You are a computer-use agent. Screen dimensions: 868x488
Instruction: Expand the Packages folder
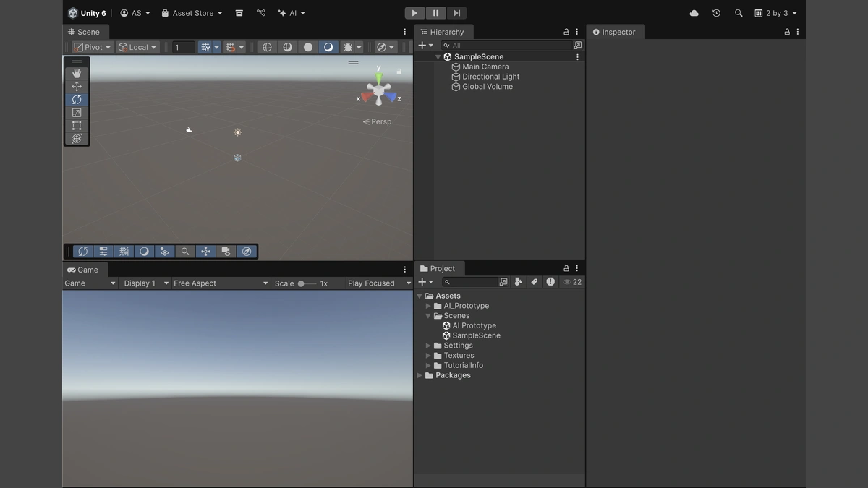420,375
